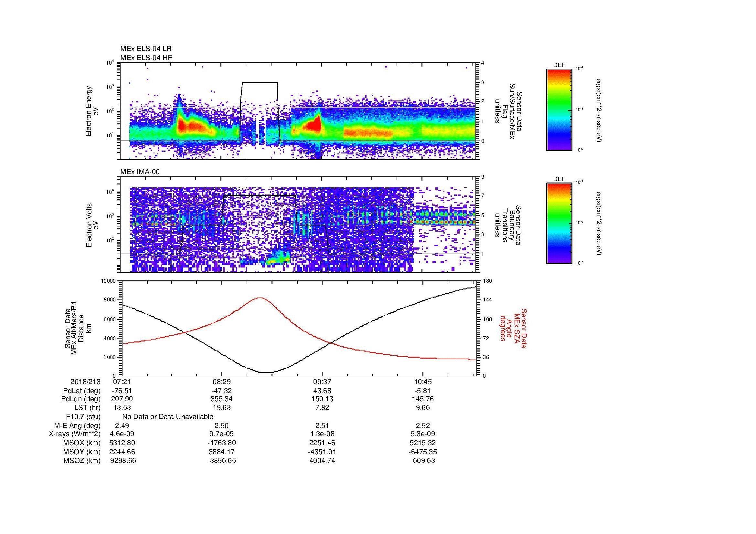This screenshot has width=756, height=534.
Task: Select 'No Data or Data Unavailable' text
Action: coord(168,417)
